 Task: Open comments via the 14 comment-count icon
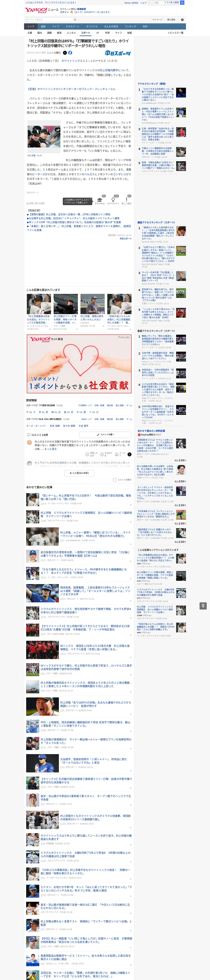(50, 53)
